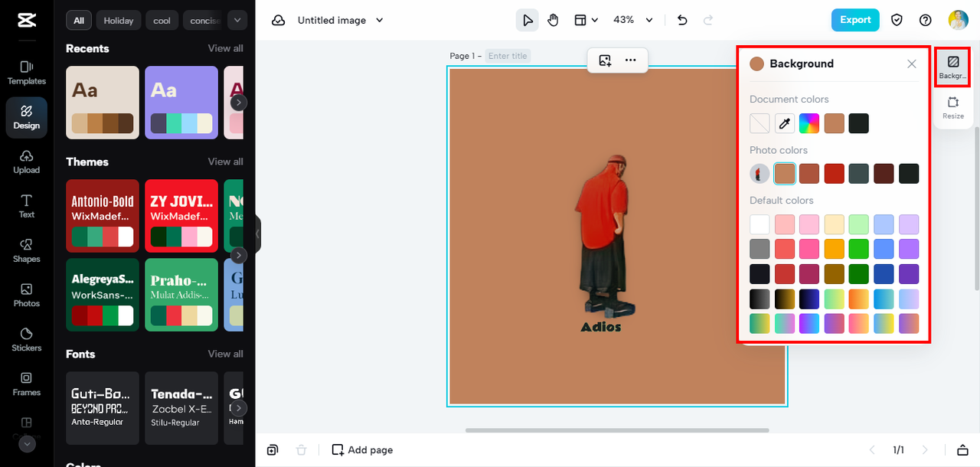Apply the brown Aa recent theme
980x467 pixels.
point(103,103)
